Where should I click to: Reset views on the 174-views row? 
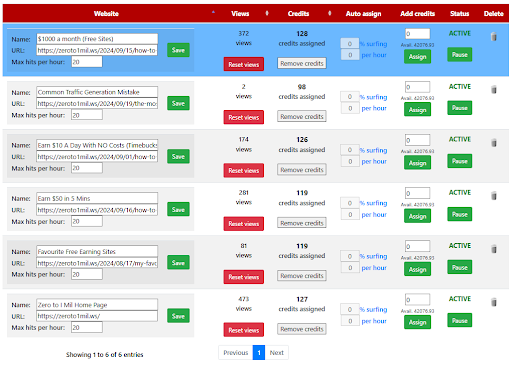coord(244,170)
